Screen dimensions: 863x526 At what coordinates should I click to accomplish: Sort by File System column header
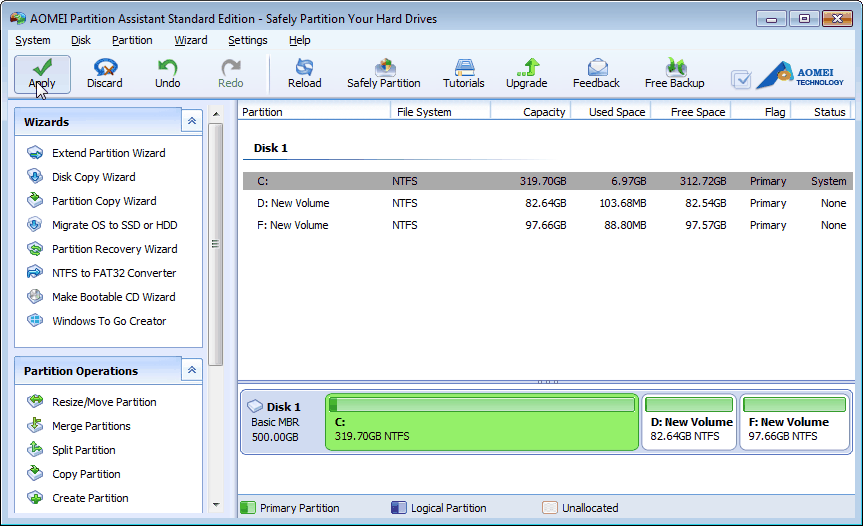[x=440, y=112]
